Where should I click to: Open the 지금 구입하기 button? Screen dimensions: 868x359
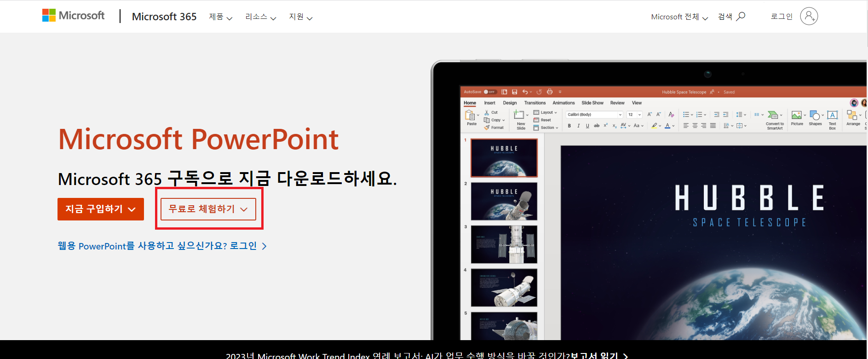click(101, 209)
